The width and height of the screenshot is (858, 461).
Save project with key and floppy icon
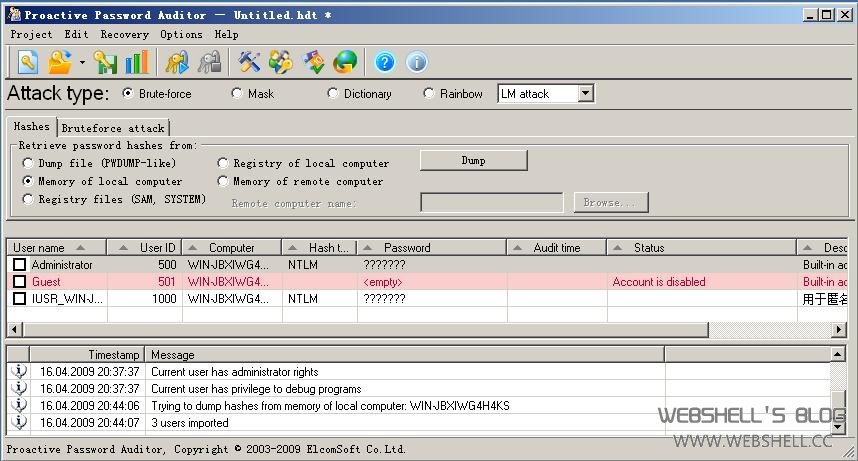click(x=105, y=62)
